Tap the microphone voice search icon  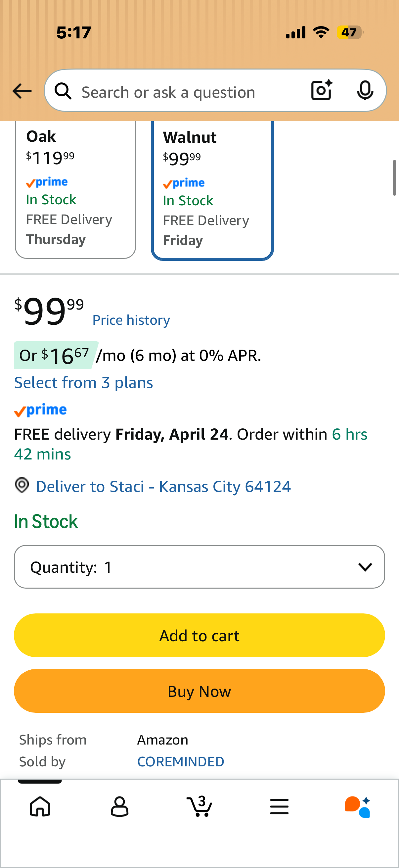[365, 90]
